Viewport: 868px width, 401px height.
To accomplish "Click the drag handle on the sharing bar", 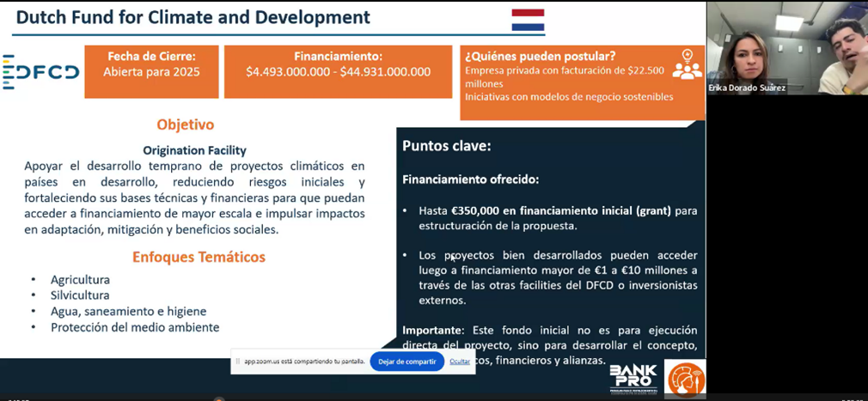I will pos(237,362).
